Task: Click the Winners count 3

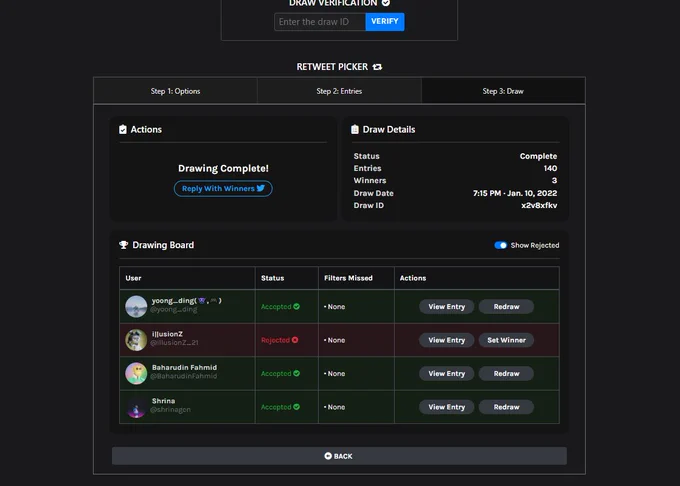Action: [x=554, y=180]
